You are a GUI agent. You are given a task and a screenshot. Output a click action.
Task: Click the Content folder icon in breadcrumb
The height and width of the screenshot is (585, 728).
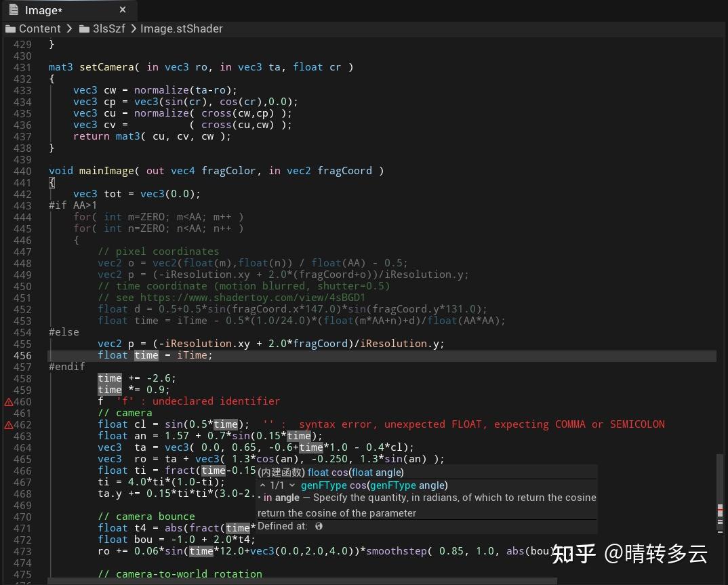coord(10,28)
